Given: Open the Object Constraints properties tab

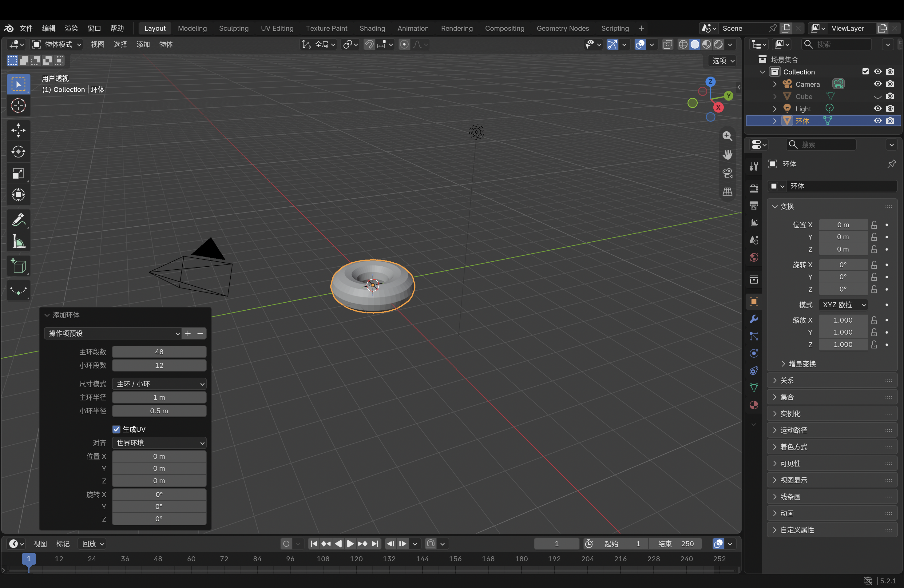Looking at the screenshot, I should [754, 371].
